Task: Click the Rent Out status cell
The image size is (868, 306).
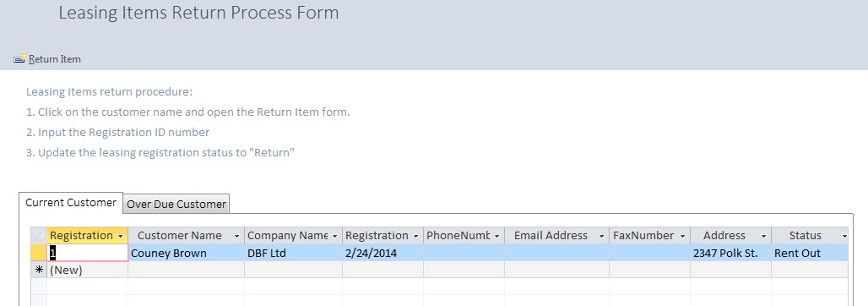Action: pos(810,253)
